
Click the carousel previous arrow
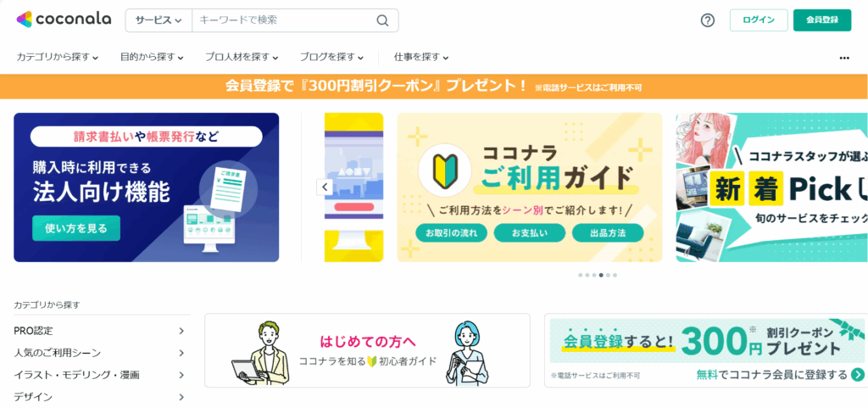325,187
